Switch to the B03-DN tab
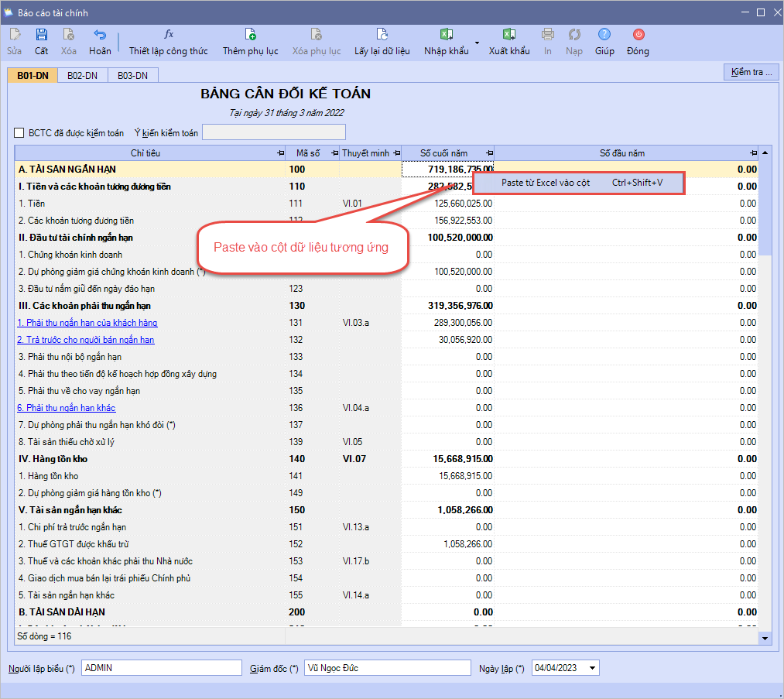Viewport: 784px width, 699px height. (132, 75)
